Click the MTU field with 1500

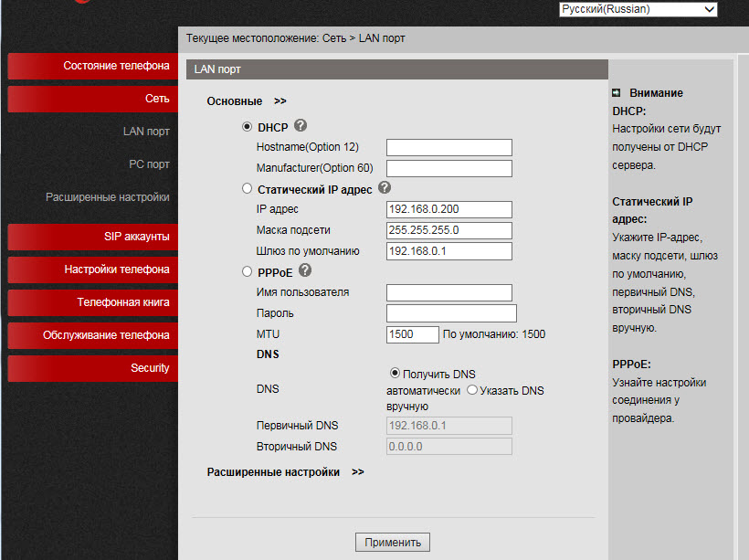tap(412, 334)
